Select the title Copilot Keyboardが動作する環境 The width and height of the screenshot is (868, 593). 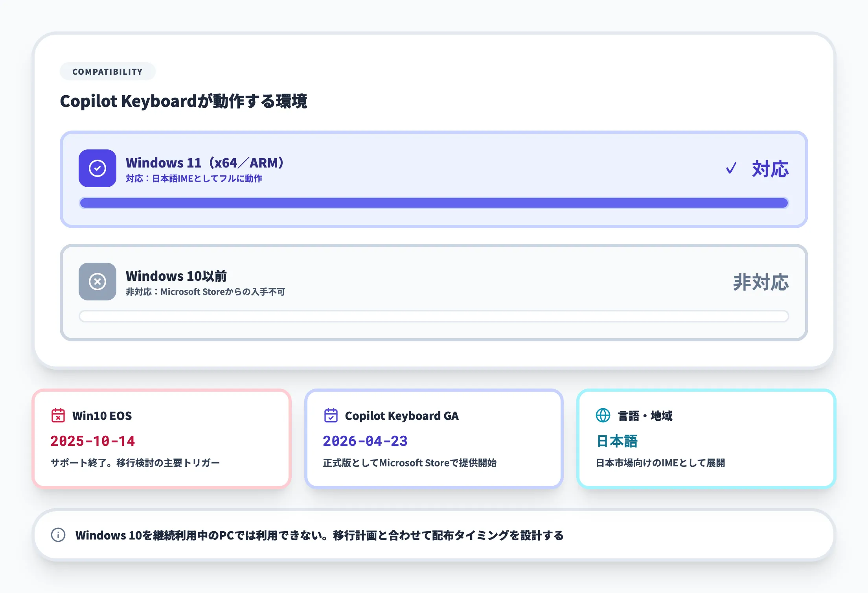coord(185,101)
